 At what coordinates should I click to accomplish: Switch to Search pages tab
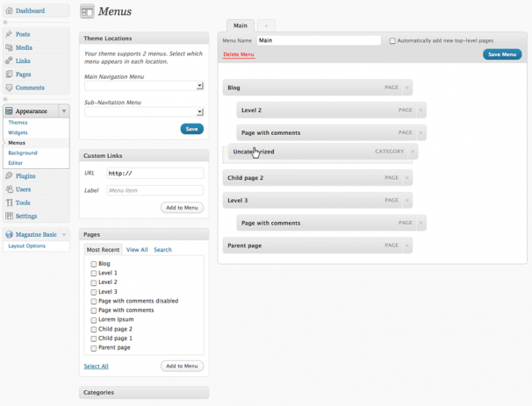(x=163, y=250)
